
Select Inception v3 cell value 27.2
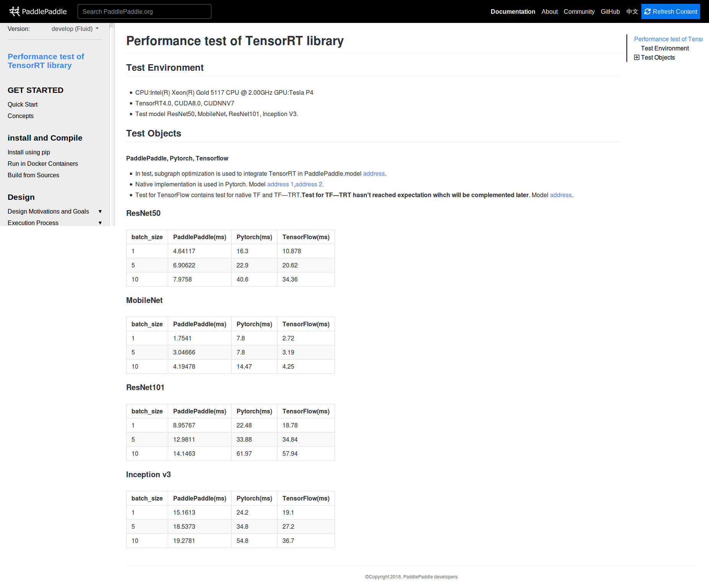click(288, 526)
